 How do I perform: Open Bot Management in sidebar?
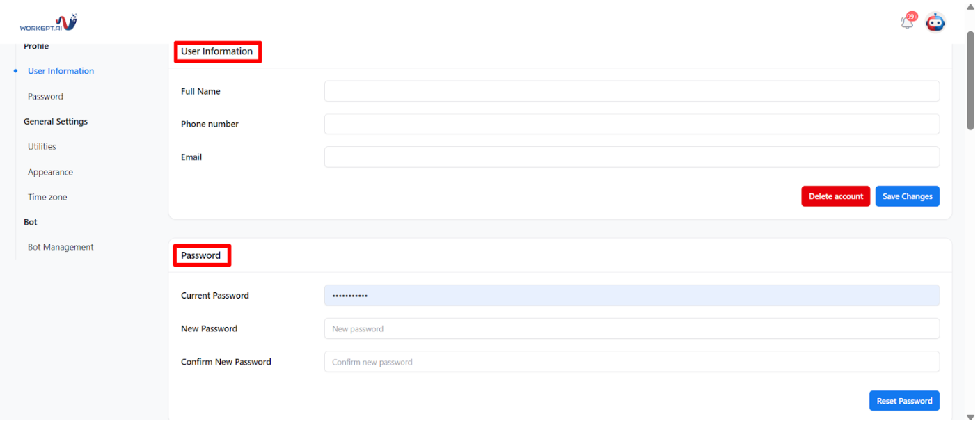click(x=61, y=247)
